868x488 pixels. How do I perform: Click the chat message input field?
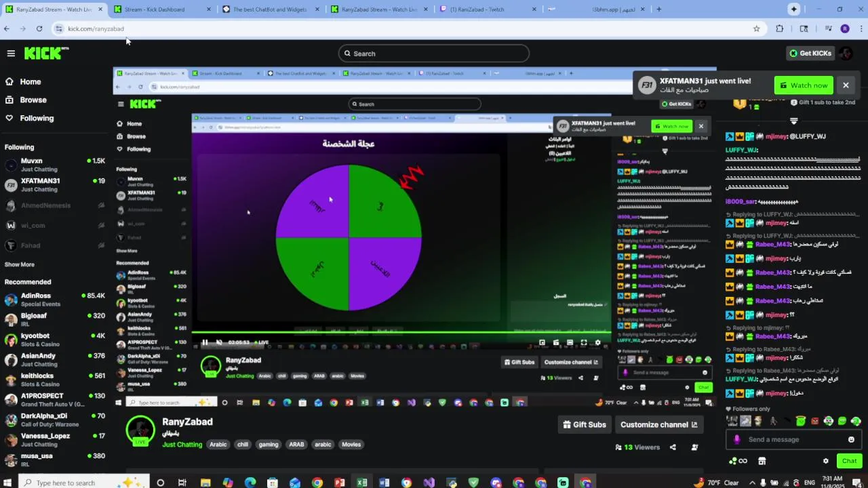[x=793, y=439]
